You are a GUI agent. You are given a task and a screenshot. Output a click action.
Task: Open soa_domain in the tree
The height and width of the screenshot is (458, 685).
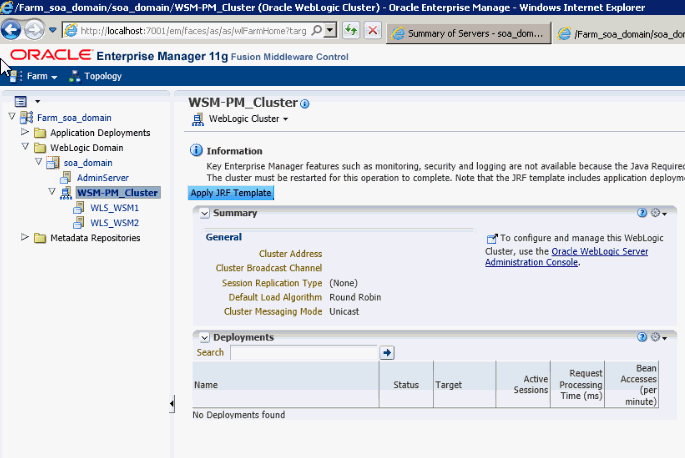[x=88, y=163]
